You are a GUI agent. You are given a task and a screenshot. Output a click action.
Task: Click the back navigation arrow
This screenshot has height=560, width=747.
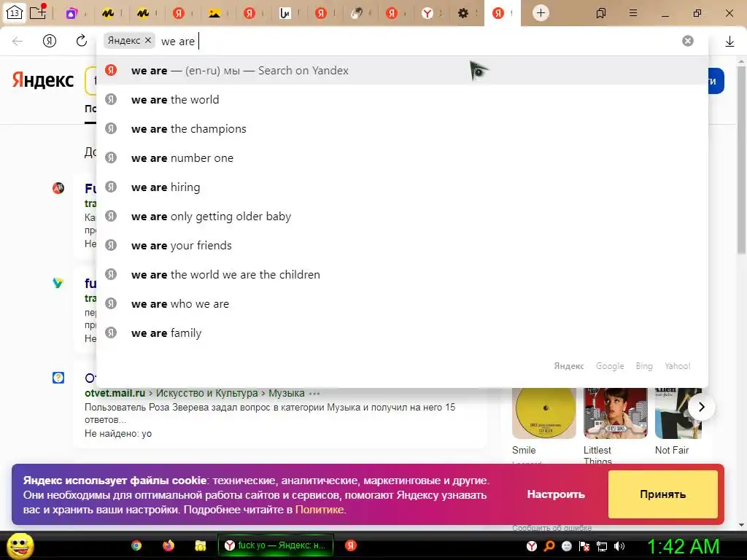tap(18, 41)
